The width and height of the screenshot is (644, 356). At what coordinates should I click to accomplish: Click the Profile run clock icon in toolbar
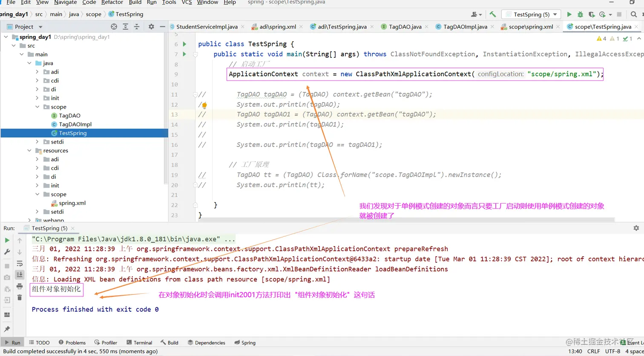point(602,14)
